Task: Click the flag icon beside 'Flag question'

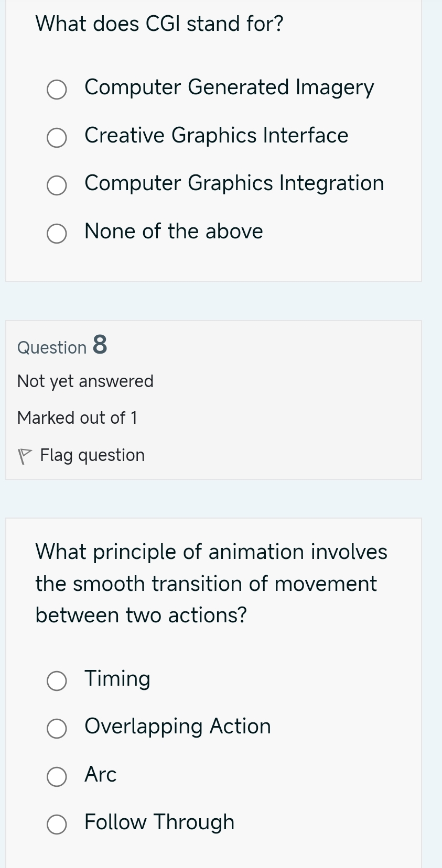Action: point(26,454)
